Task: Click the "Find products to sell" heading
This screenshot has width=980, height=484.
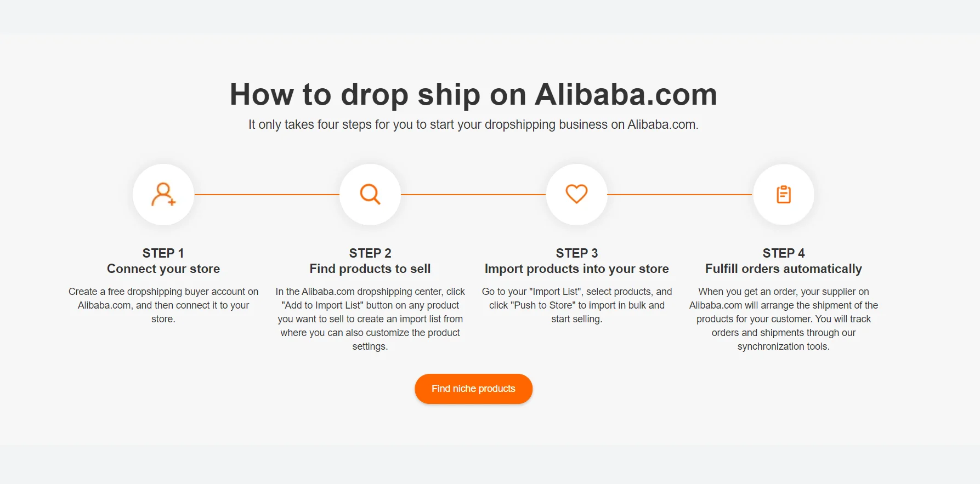Action: pyautogui.click(x=370, y=269)
